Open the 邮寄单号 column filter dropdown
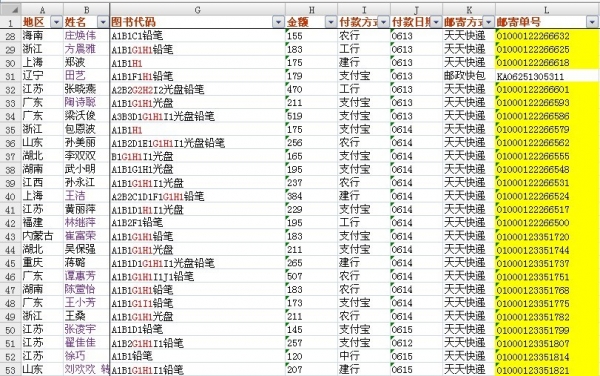Image resolution: width=600 pixels, height=376 pixels. click(x=592, y=22)
